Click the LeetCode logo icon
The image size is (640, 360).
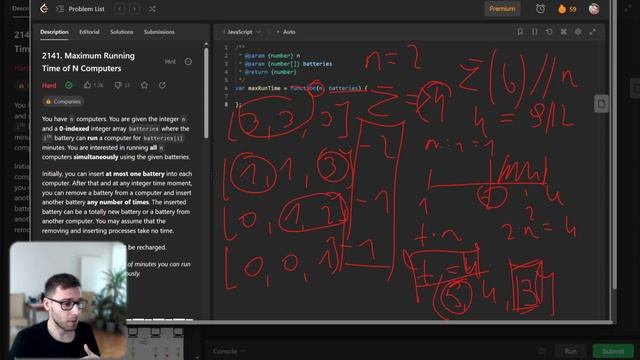(44, 9)
